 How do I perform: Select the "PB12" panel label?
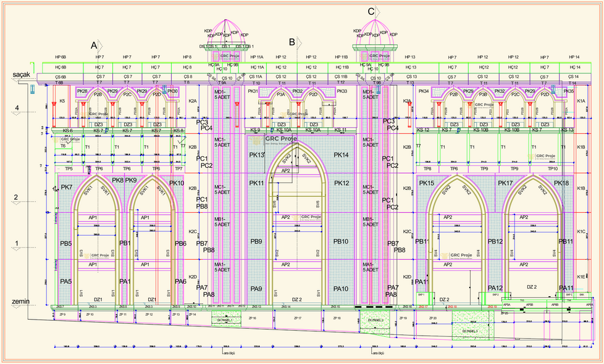click(495, 242)
